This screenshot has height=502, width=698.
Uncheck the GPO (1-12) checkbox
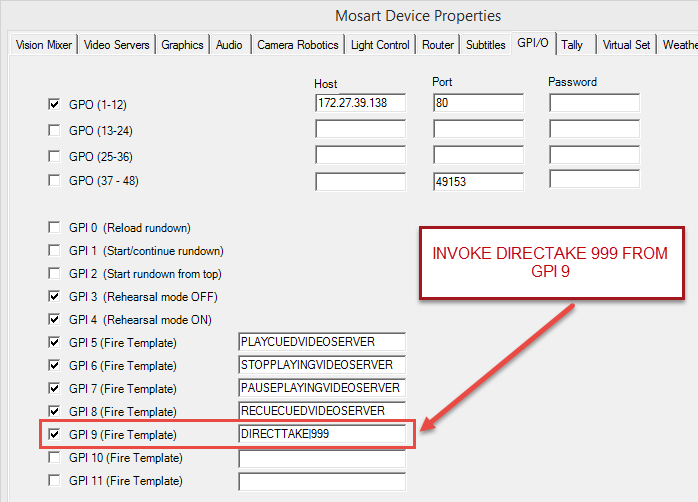point(54,103)
